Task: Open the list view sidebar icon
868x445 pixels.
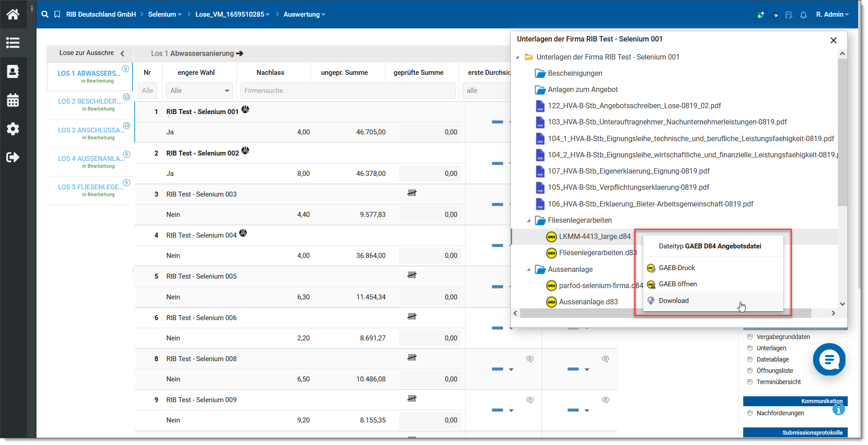Action: pyautogui.click(x=13, y=43)
